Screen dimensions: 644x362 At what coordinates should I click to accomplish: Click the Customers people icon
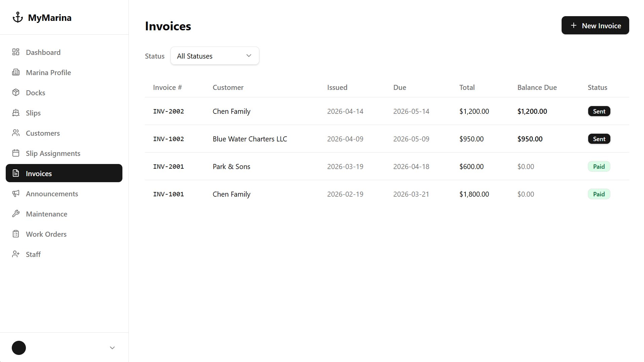[x=16, y=133]
